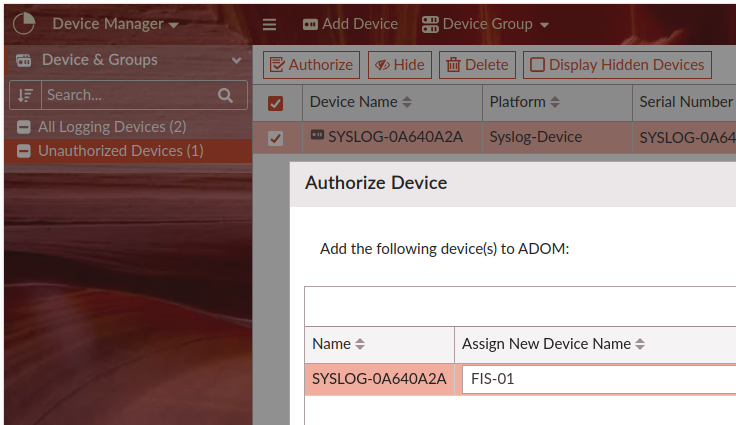Toggle the select-all devices header checkbox
736x425 pixels.
tap(276, 102)
